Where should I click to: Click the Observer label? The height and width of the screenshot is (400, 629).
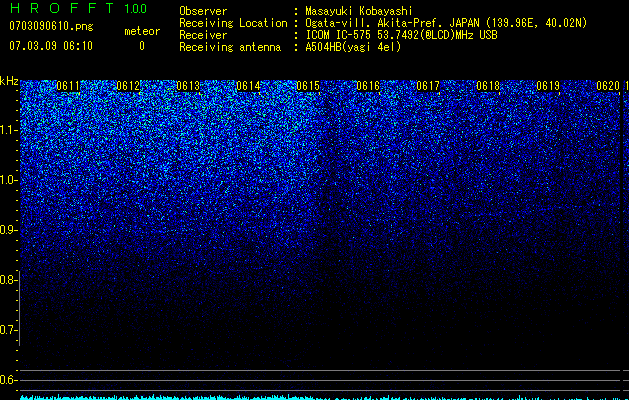(203, 11)
